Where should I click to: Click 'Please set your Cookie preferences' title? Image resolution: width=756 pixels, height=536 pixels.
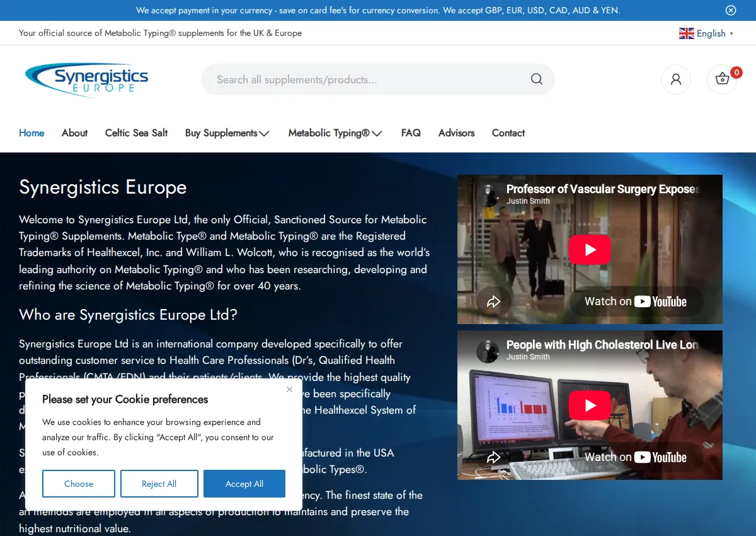tap(125, 399)
